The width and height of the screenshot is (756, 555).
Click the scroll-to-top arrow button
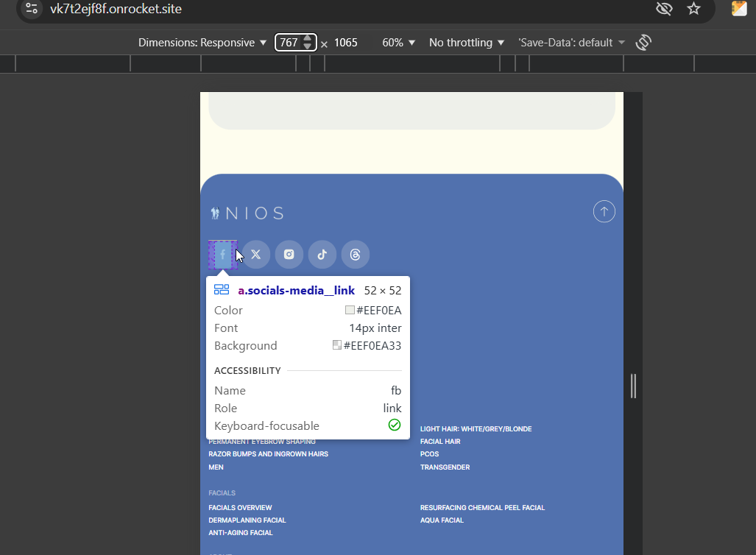coord(604,212)
